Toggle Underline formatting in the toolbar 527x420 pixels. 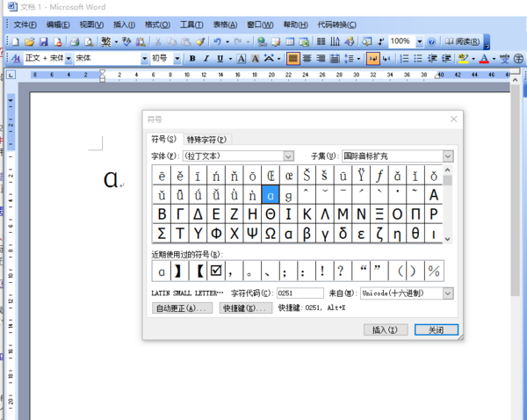(x=220, y=59)
